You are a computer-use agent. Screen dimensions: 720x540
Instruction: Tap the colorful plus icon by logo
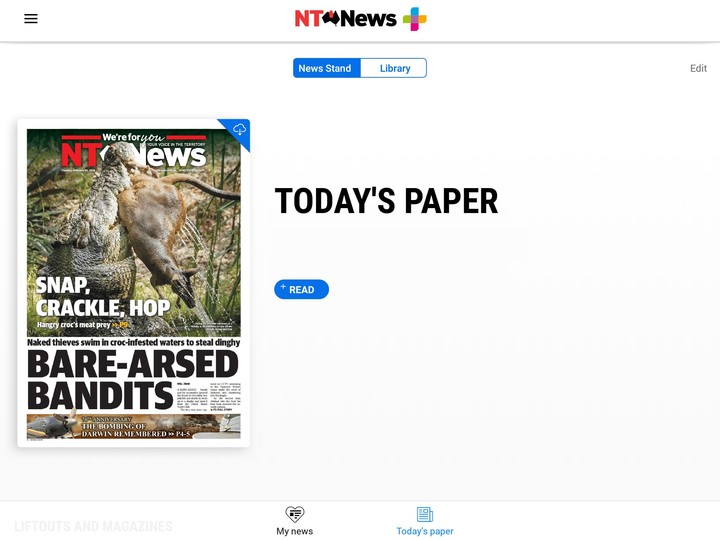pos(414,19)
